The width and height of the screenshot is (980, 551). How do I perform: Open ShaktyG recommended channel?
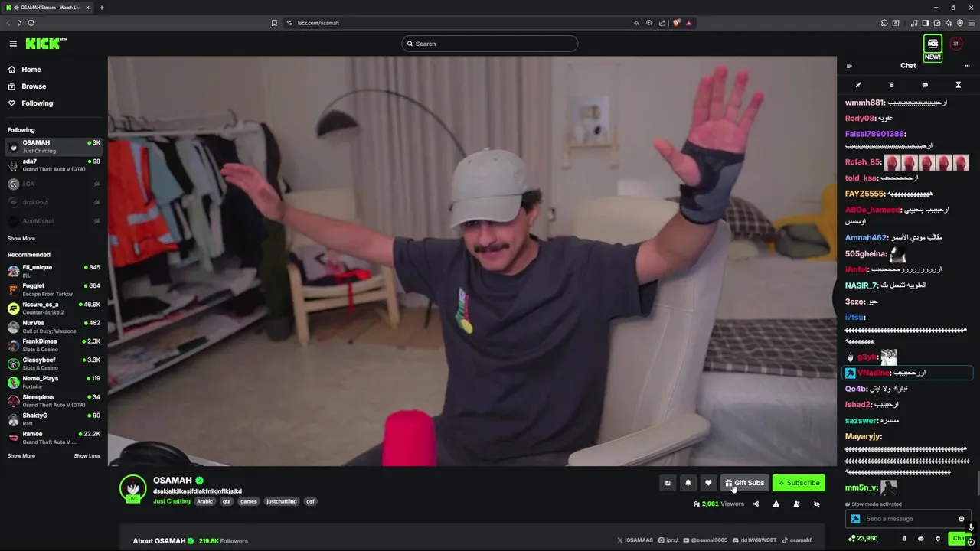pyautogui.click(x=54, y=419)
